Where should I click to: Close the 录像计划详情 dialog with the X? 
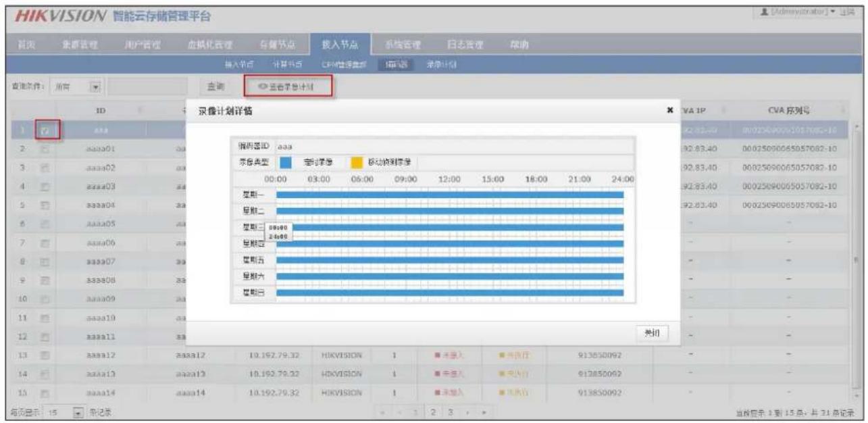pyautogui.click(x=669, y=109)
